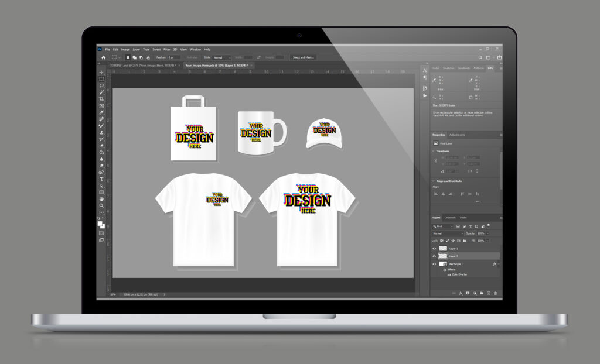The height and width of the screenshot is (364, 600).
Task: Select the Hand tool
Action: (101, 199)
